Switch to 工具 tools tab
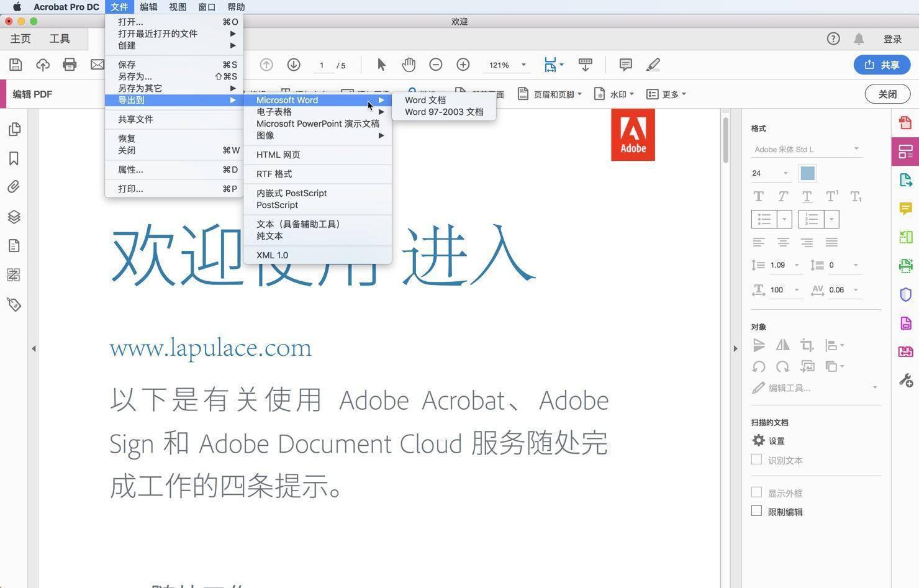919x588 pixels. pyautogui.click(x=60, y=38)
